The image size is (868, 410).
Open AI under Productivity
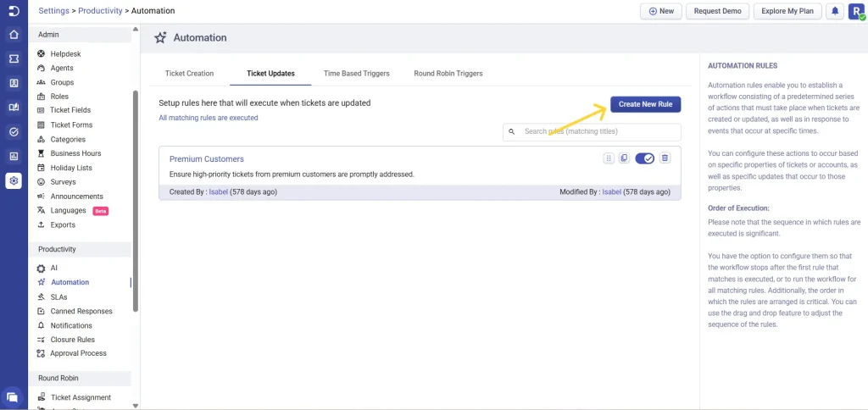click(x=53, y=268)
